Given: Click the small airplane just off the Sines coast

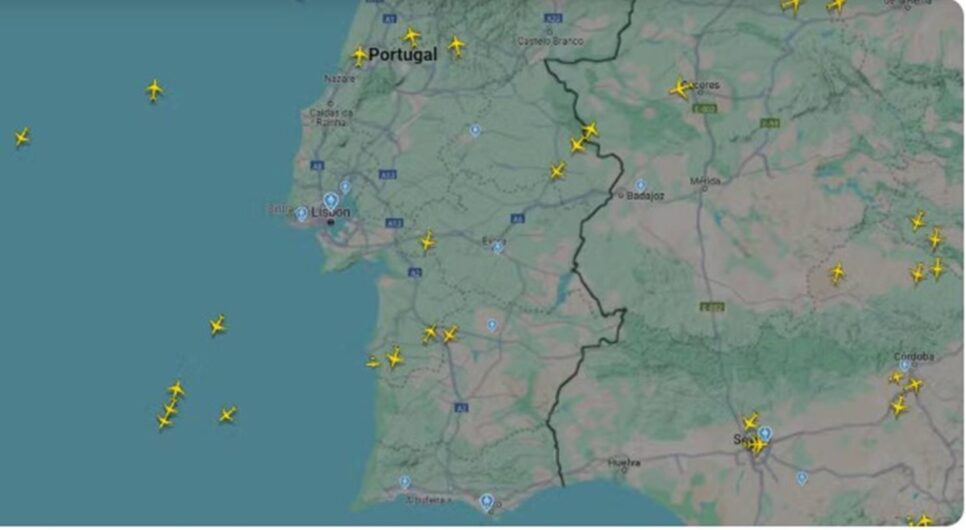Looking at the screenshot, I should (x=373, y=362).
